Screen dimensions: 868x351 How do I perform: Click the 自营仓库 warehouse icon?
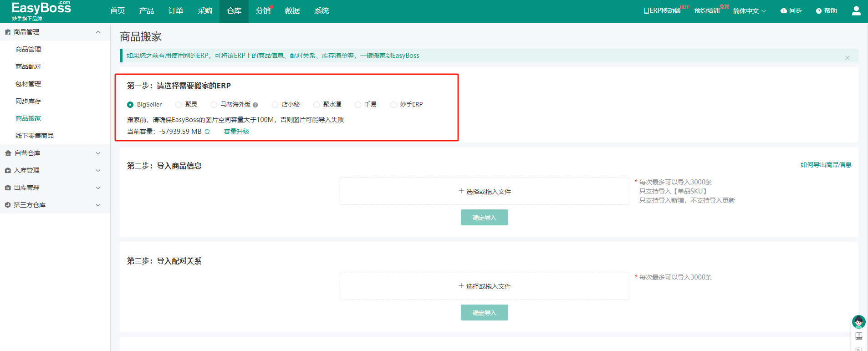[x=8, y=153]
